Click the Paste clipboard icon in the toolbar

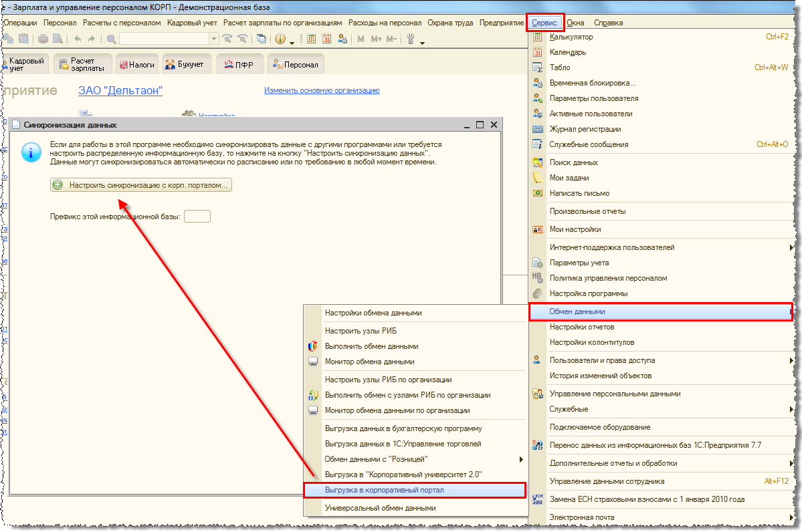(x=24, y=39)
